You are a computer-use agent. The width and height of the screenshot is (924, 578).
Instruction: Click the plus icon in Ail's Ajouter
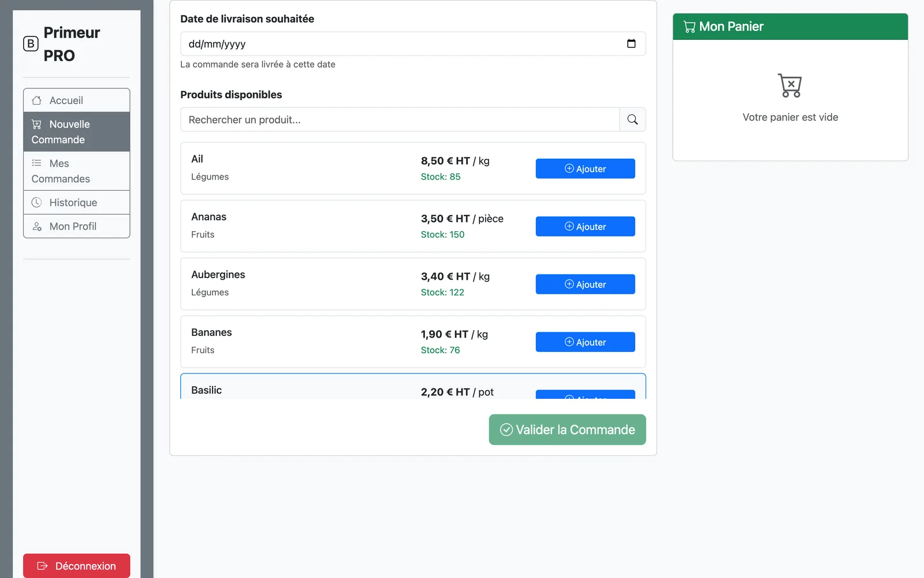click(569, 168)
